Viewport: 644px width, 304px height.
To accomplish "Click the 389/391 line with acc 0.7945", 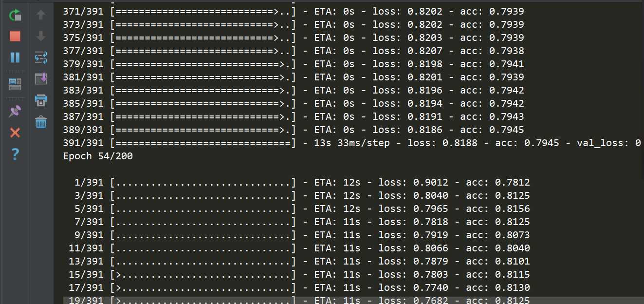I will tap(294, 130).
